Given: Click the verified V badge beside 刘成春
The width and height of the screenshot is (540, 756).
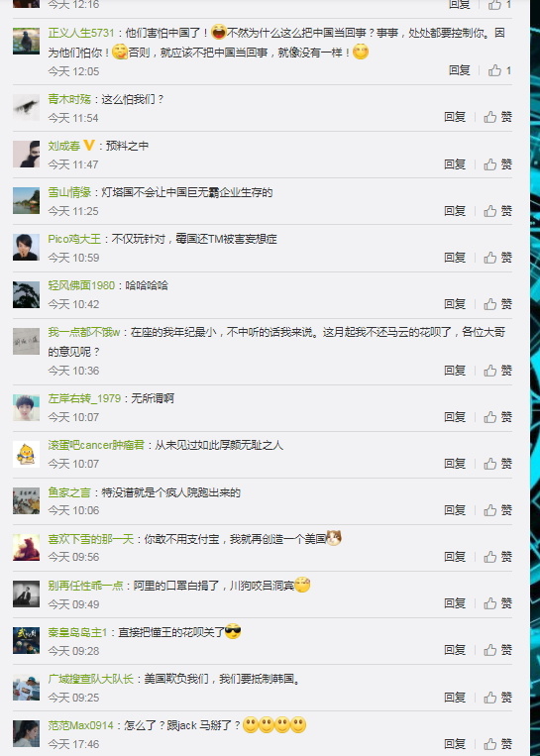Looking at the screenshot, I should (x=89, y=145).
